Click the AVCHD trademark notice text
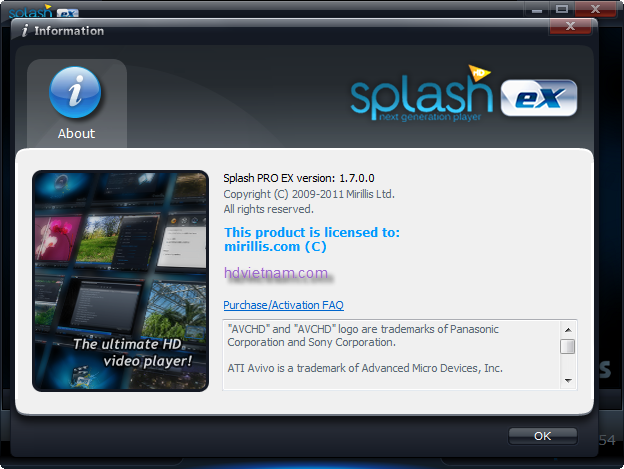624x469 pixels. (x=363, y=336)
